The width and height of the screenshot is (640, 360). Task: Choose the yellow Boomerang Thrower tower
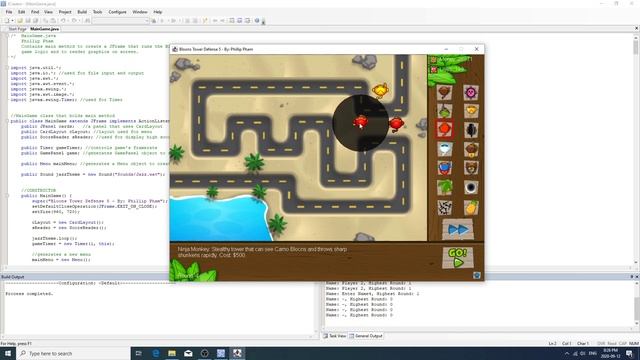[x=471, y=111]
